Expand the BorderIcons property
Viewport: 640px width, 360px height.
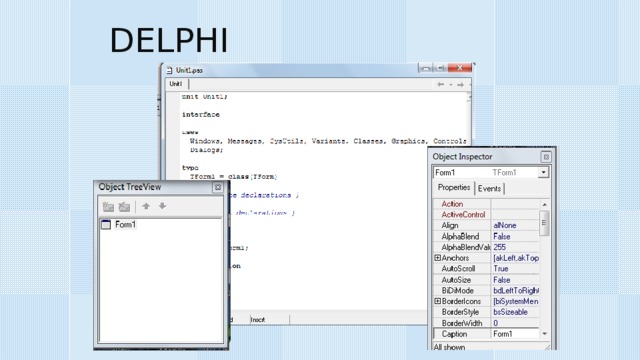pyautogui.click(x=437, y=301)
